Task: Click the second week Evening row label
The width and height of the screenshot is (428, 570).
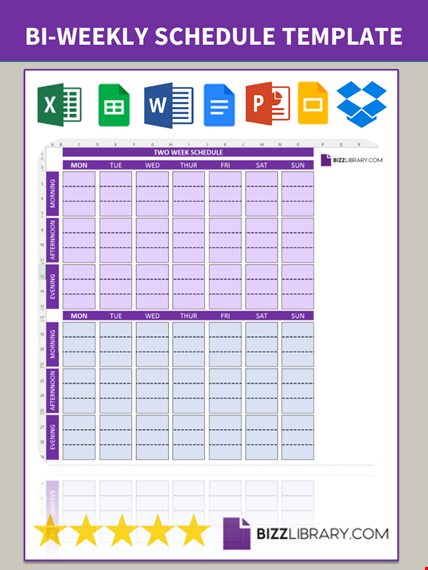Action: pos(53,437)
